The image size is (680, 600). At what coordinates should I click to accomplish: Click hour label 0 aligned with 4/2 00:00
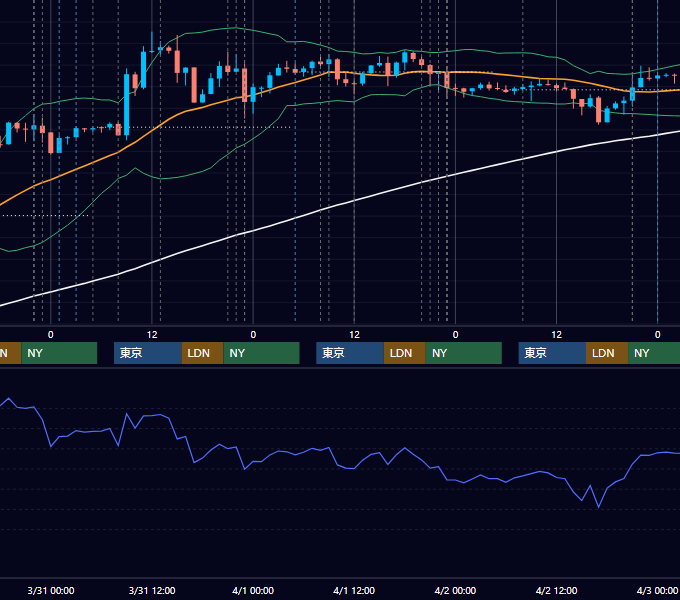click(455, 335)
